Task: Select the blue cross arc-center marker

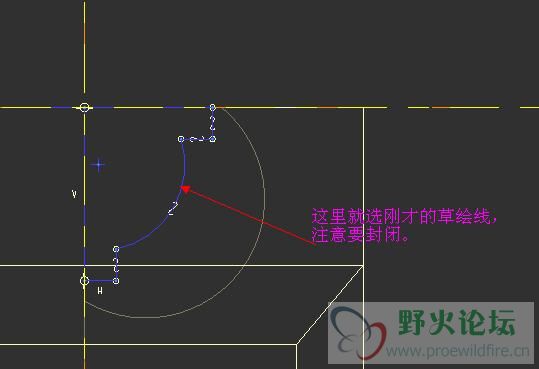Action: click(x=99, y=165)
